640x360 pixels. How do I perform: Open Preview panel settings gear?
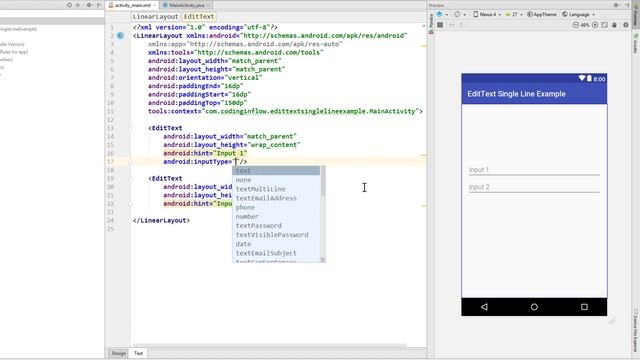[616, 5]
